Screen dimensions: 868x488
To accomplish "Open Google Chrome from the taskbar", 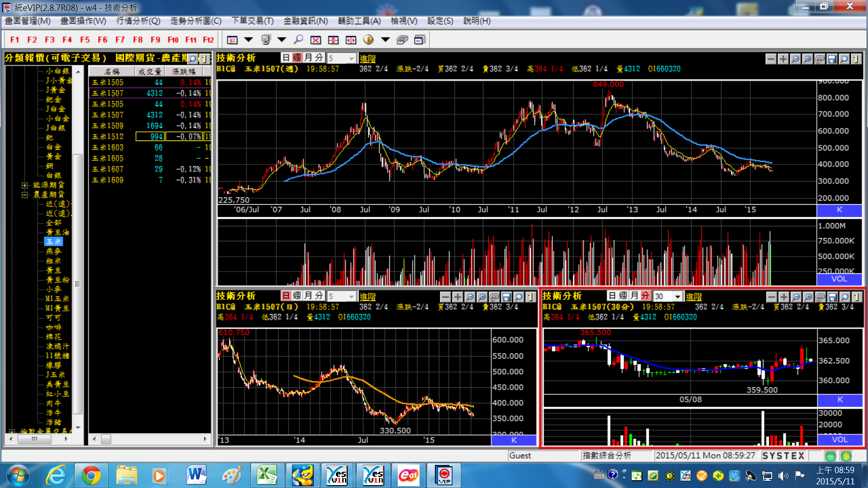I will [x=91, y=475].
